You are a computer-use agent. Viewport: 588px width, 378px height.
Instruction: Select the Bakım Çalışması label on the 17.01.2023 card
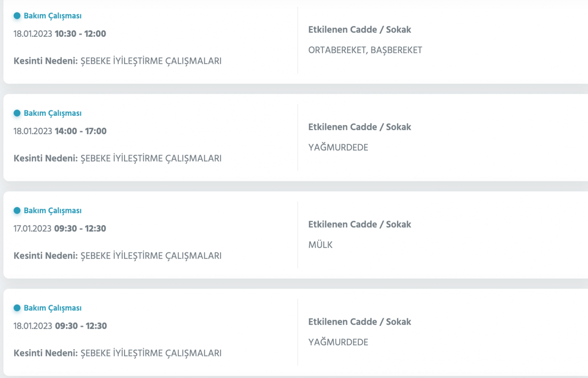point(52,210)
